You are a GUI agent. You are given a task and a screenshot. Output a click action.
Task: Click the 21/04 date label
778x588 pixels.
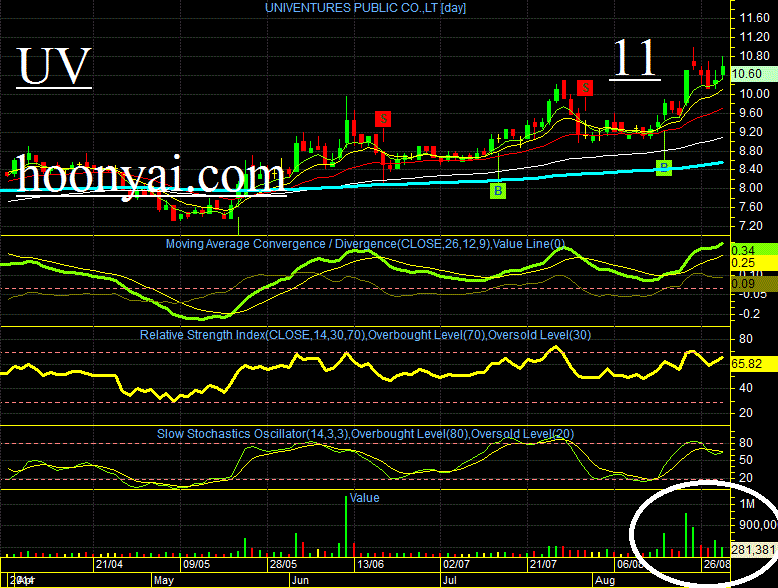tap(109, 564)
